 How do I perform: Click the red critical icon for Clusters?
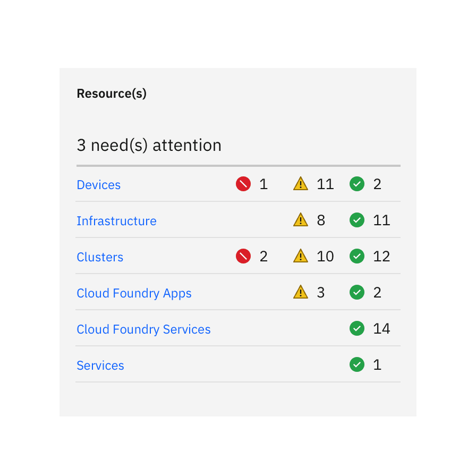click(243, 257)
